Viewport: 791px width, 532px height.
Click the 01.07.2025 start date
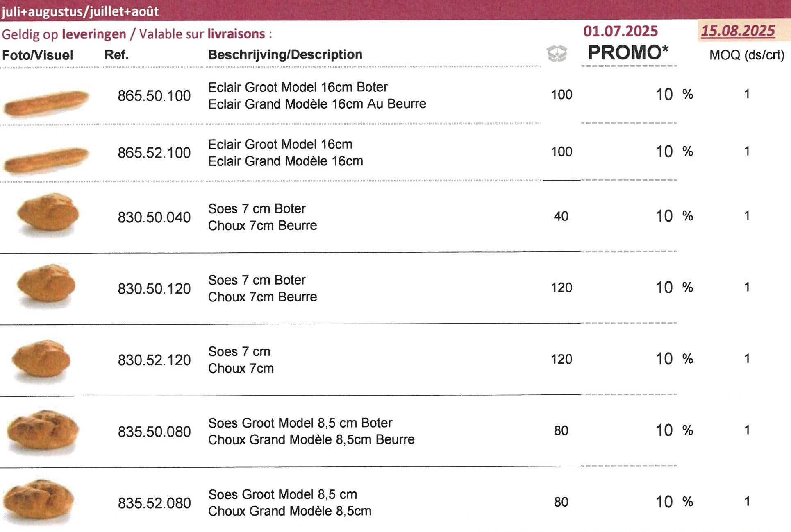click(620, 31)
